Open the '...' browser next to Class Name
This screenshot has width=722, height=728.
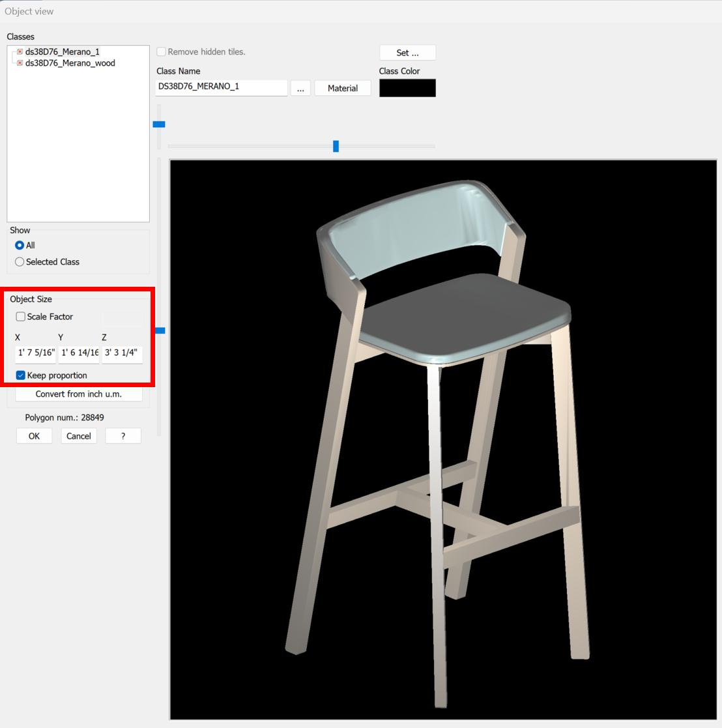pyautogui.click(x=300, y=87)
